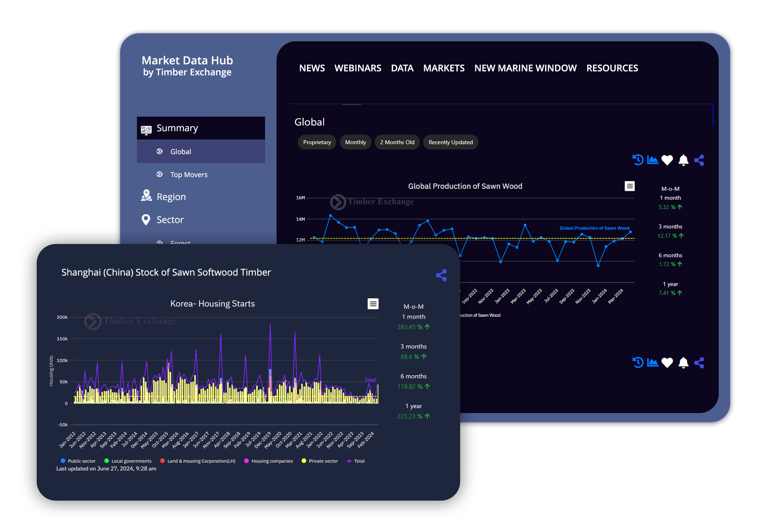Screen dimensions: 765x532
Task: Click 'Korea- Housing Starts' chart title
Action: click(212, 304)
